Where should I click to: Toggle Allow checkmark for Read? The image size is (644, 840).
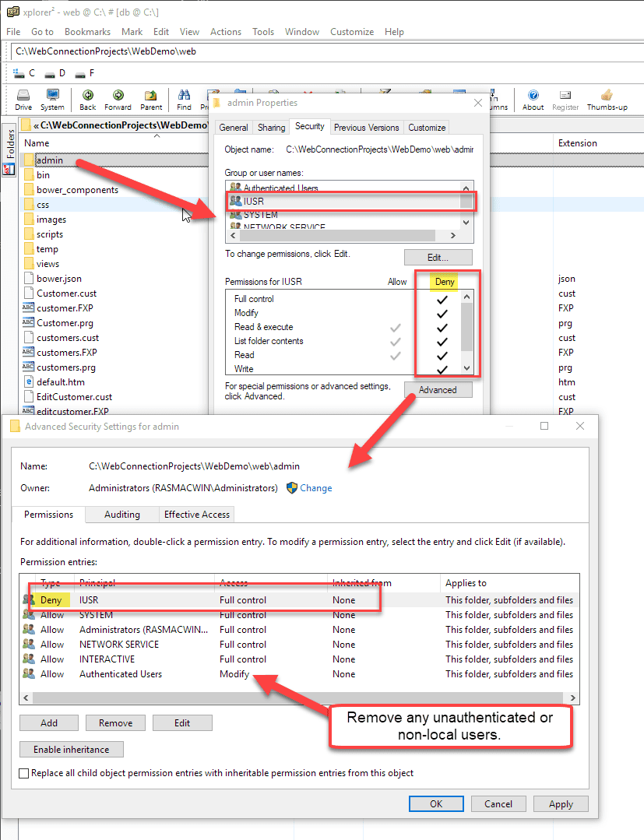pyautogui.click(x=396, y=355)
